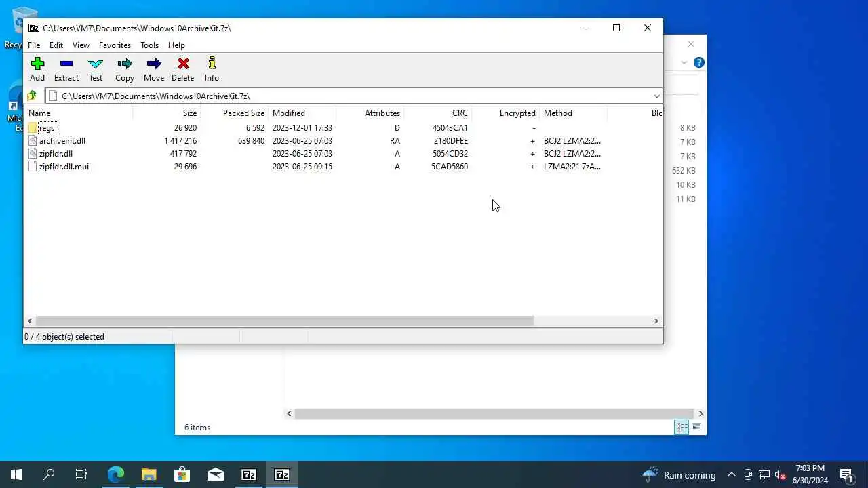
Task: Sort by Modified column header
Action: click(302, 113)
